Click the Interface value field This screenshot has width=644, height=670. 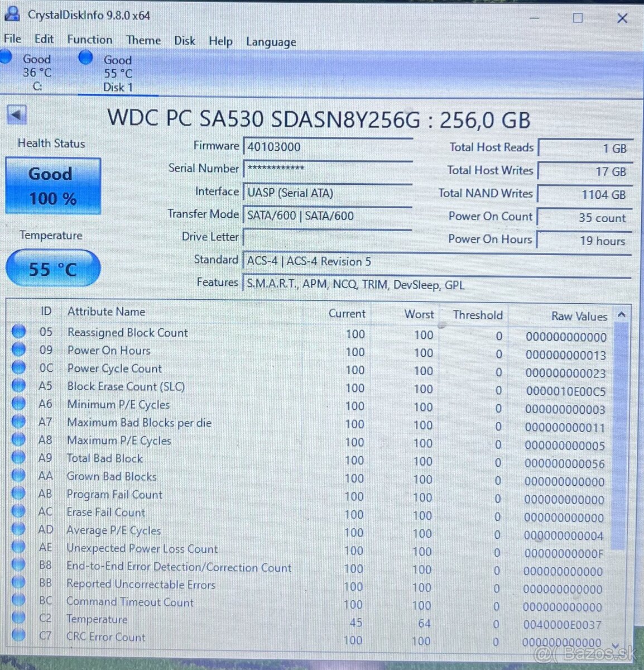(328, 193)
